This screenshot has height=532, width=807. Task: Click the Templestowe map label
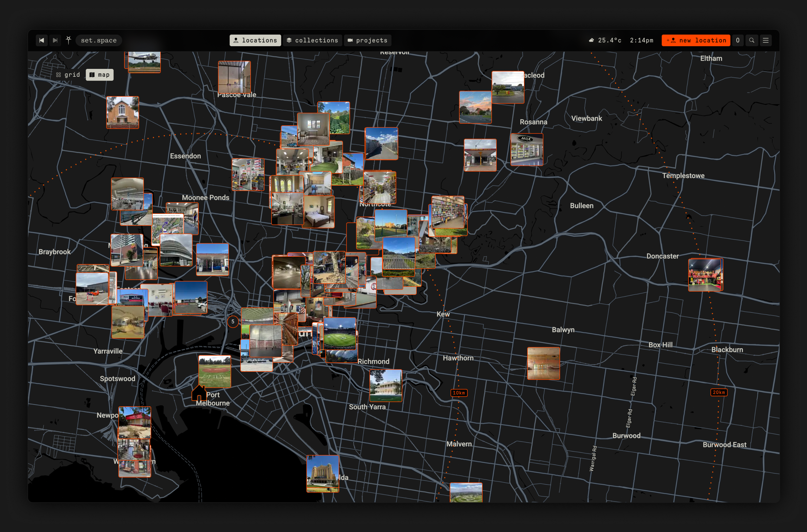(683, 176)
